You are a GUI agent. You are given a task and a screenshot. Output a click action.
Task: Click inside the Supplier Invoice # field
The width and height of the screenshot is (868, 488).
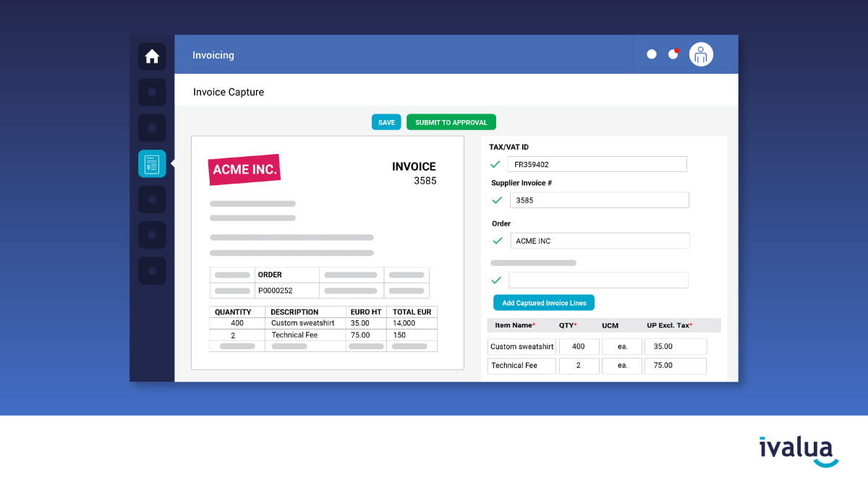pos(599,200)
